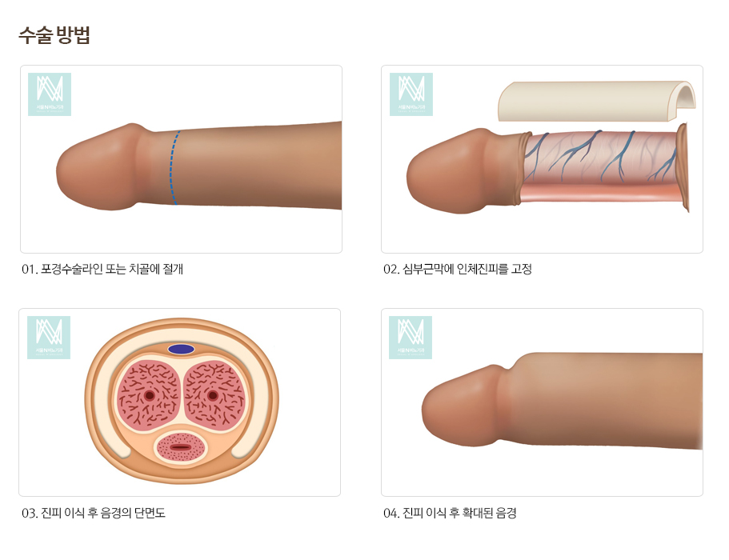Click the '수술 방법' section heading
This screenshot has width=729, height=560.
pos(54,35)
